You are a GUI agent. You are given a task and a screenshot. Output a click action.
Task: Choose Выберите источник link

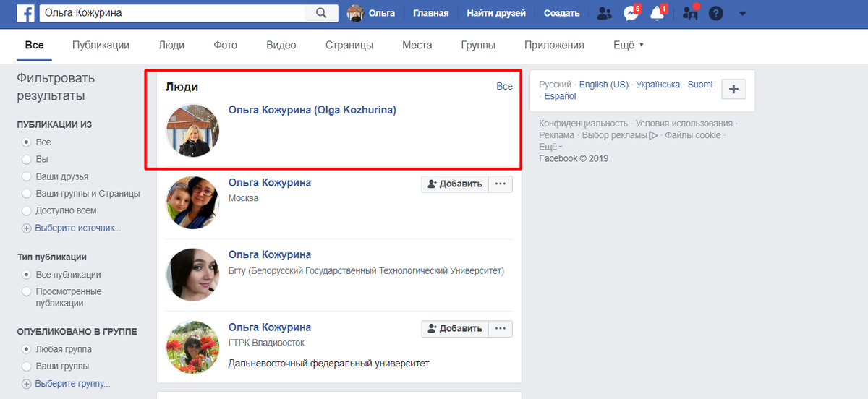tap(78, 228)
